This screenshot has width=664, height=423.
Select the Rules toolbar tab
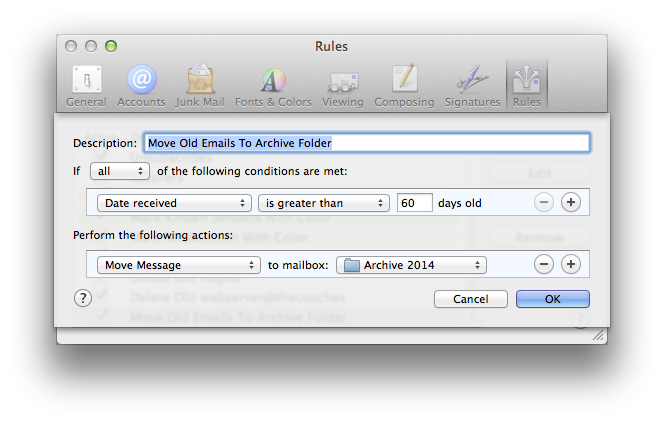pos(527,86)
